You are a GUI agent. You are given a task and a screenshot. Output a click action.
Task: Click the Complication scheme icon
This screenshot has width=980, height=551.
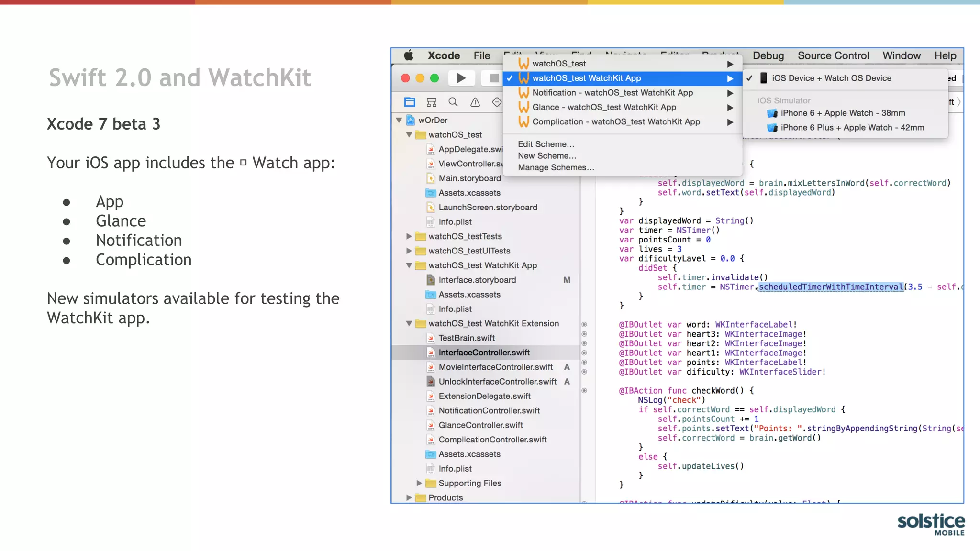[524, 122]
